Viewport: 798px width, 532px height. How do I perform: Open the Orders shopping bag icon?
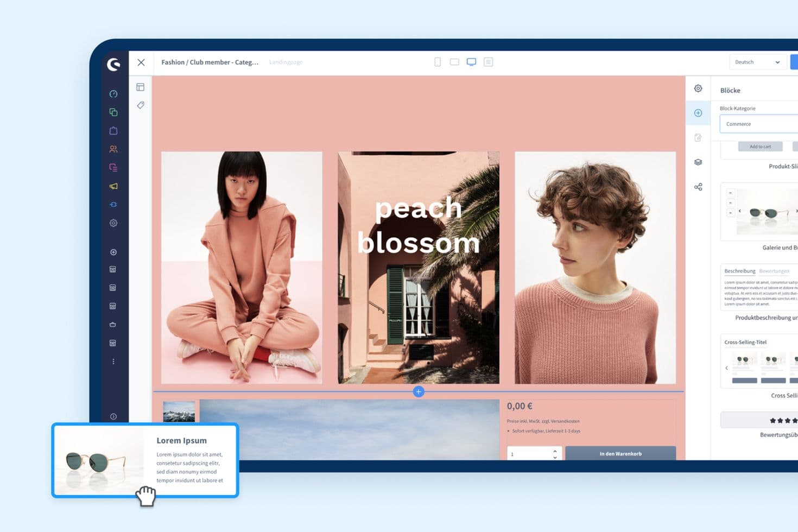click(x=113, y=131)
